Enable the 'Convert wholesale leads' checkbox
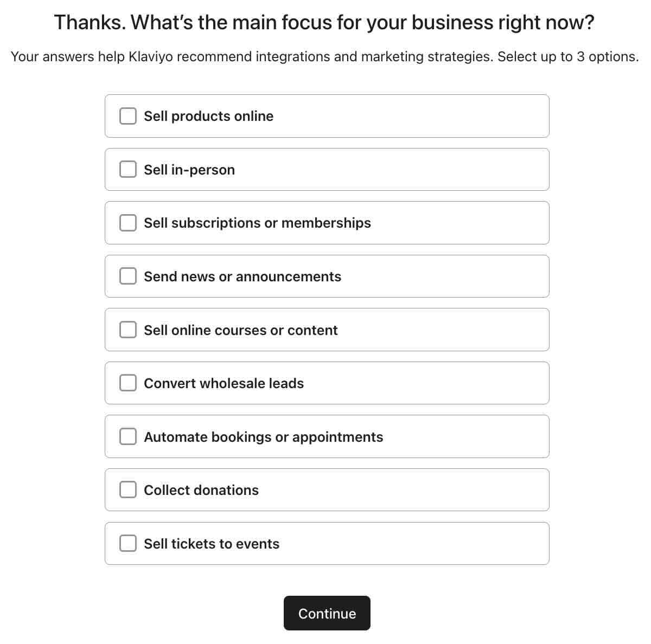This screenshot has height=644, width=651. point(127,383)
